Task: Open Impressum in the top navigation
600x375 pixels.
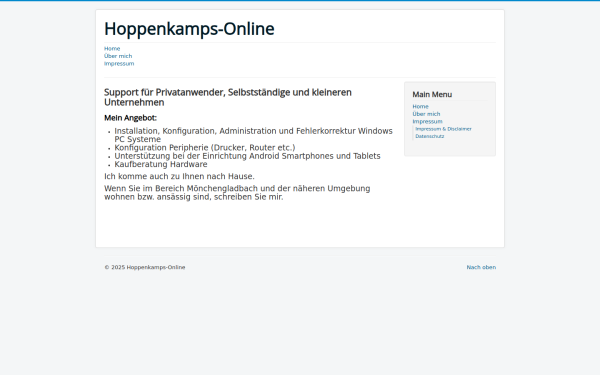Action: (x=119, y=64)
